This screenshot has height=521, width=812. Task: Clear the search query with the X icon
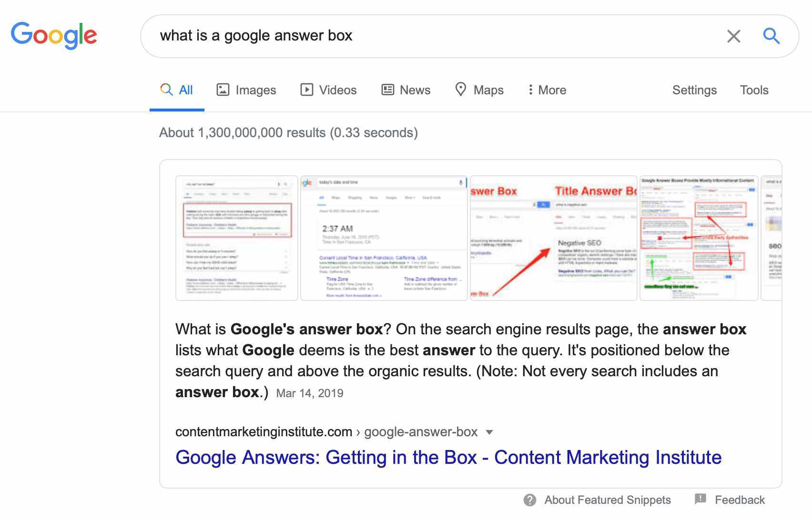click(x=733, y=36)
